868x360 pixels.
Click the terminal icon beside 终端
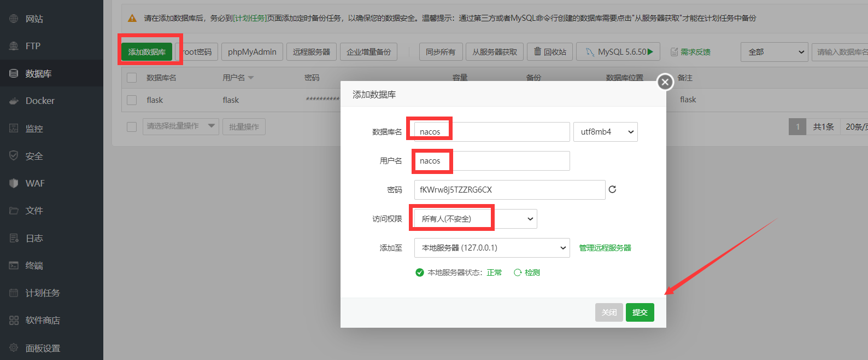point(14,265)
